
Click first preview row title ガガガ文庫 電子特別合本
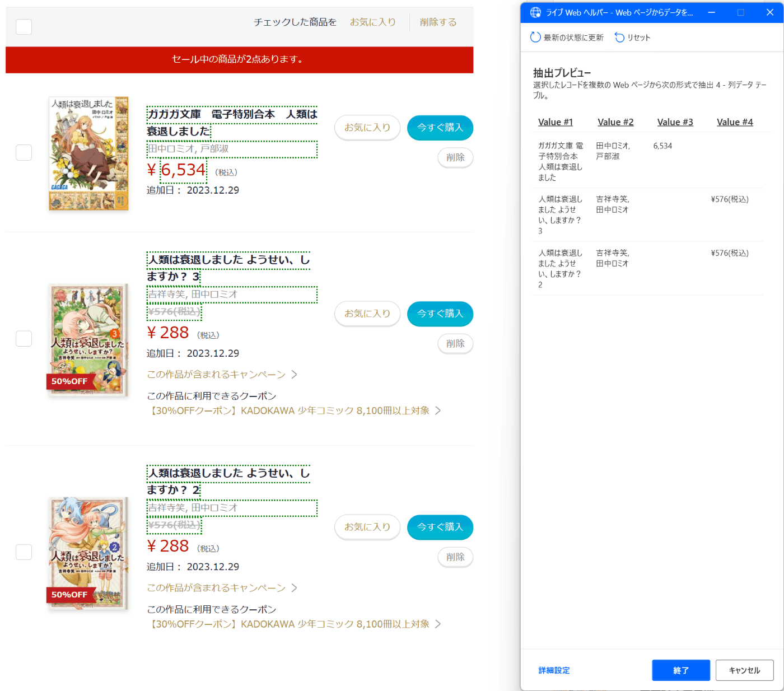[x=561, y=161]
